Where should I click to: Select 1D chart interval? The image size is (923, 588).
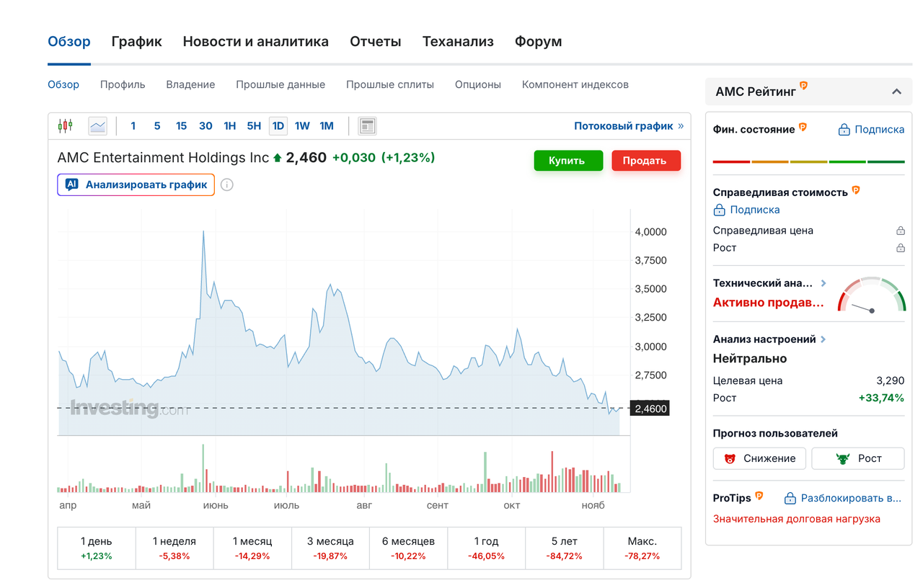[278, 126]
